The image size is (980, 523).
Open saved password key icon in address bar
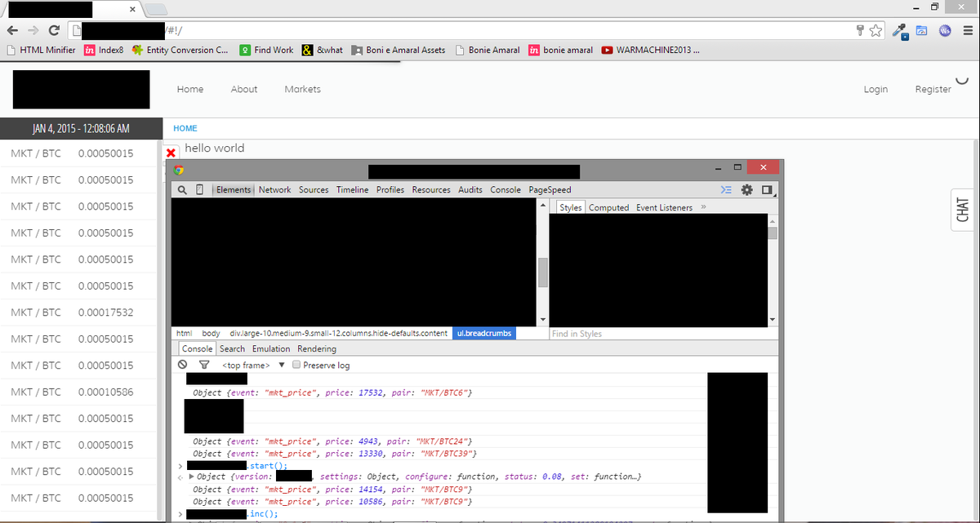coord(860,30)
